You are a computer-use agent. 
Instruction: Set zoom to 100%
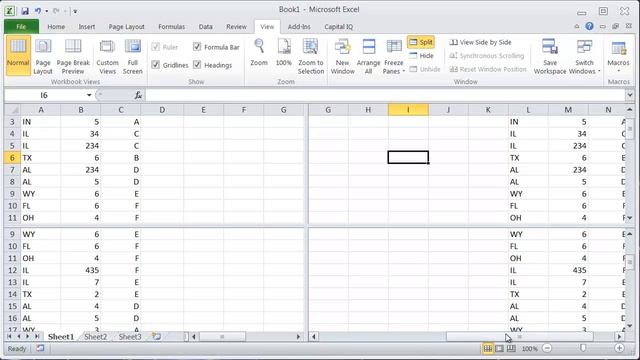point(284,52)
